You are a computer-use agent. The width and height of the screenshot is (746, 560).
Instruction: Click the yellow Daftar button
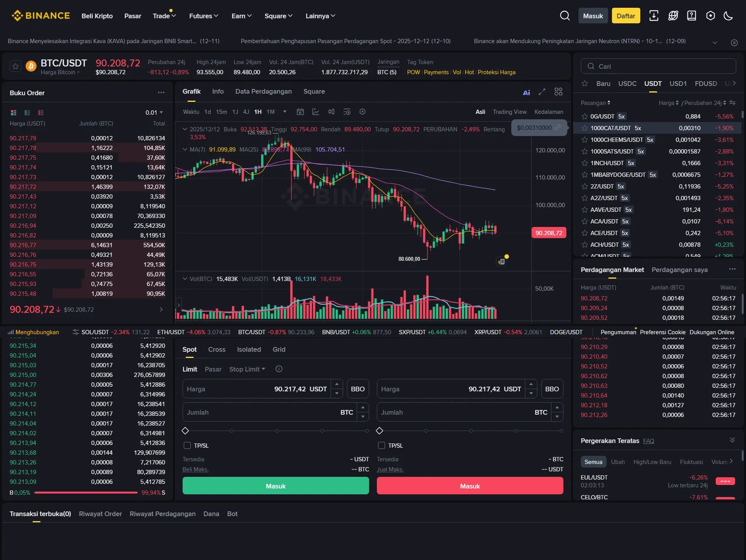click(x=626, y=16)
